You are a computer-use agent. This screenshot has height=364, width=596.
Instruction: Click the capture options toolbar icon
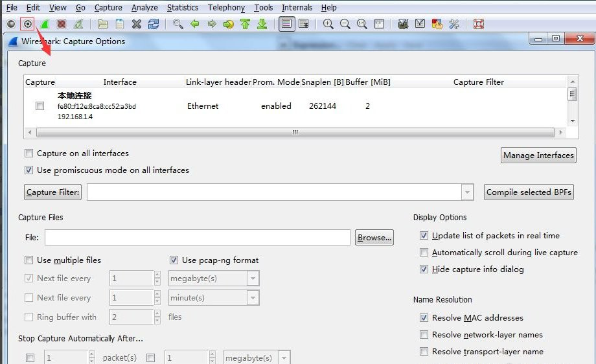28,24
